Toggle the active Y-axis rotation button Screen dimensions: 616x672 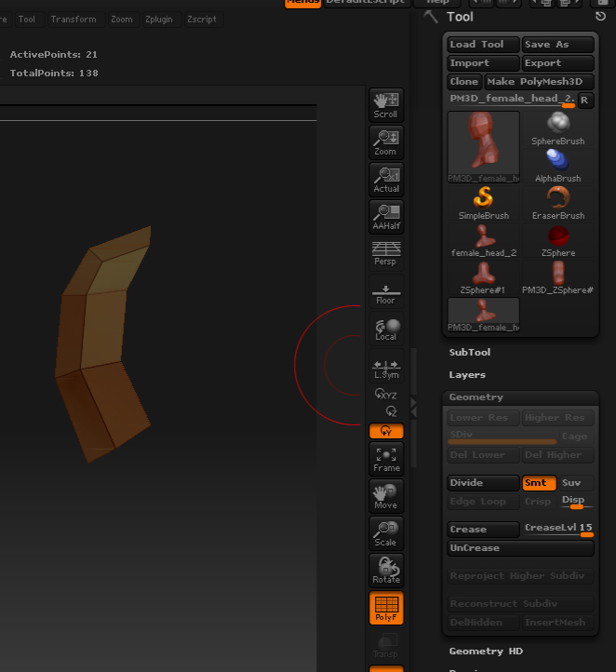(386, 431)
